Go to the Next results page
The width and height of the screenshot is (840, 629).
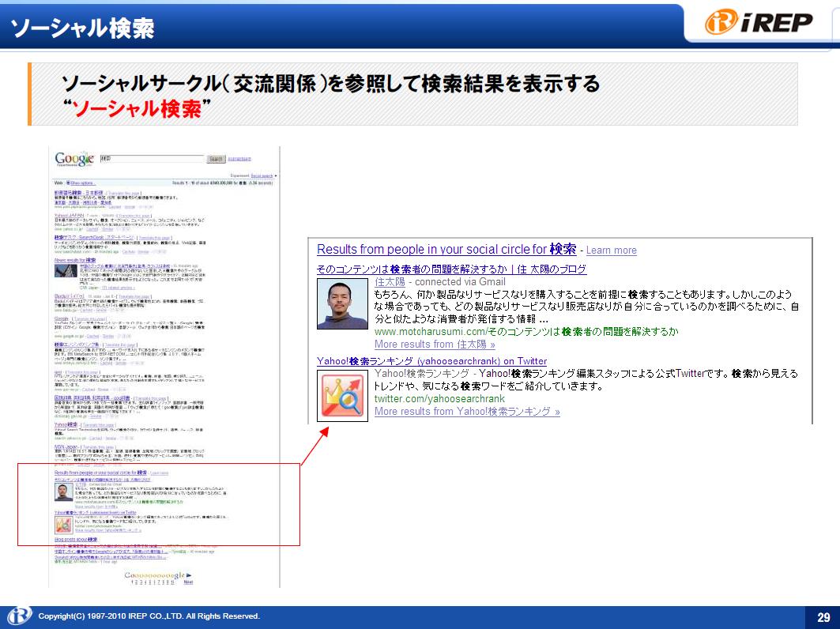click(188, 582)
